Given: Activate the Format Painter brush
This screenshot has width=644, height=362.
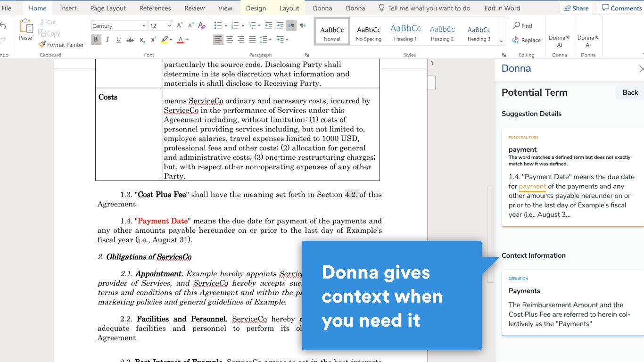Looking at the screenshot, I should pyautogui.click(x=42, y=45).
